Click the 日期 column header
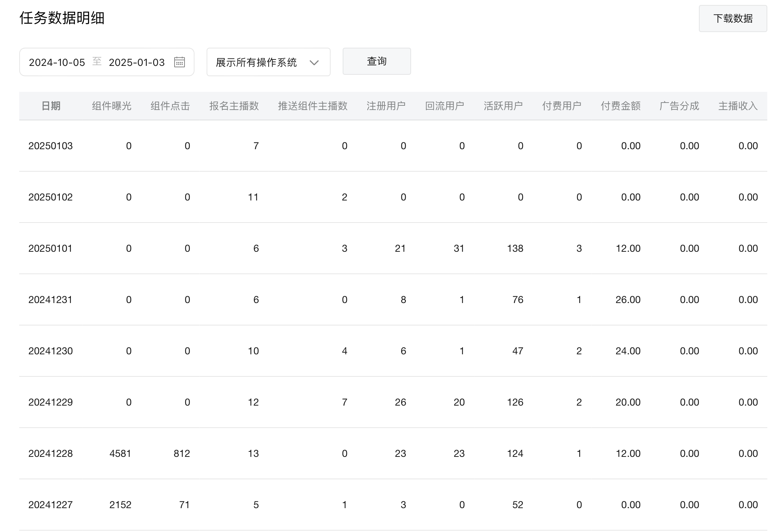The height and width of the screenshot is (532, 773). pyautogui.click(x=51, y=106)
